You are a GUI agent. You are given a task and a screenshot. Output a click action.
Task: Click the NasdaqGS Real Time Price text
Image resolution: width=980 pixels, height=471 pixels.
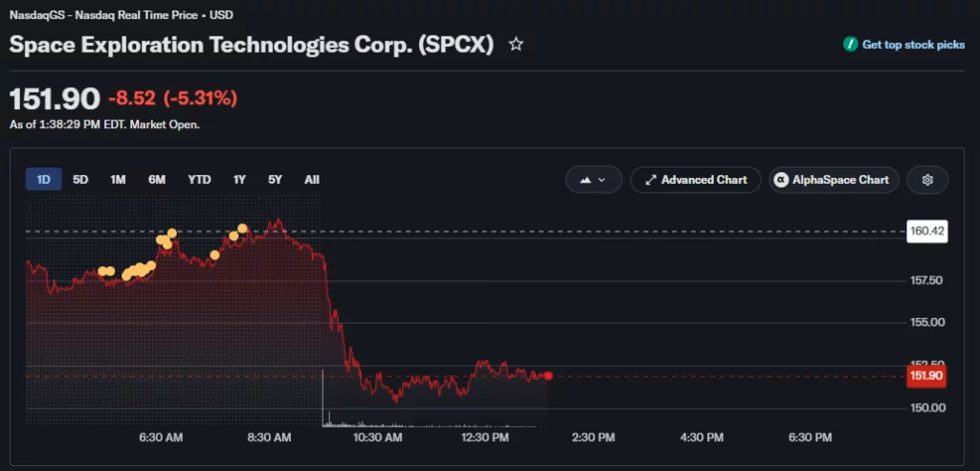(x=122, y=15)
